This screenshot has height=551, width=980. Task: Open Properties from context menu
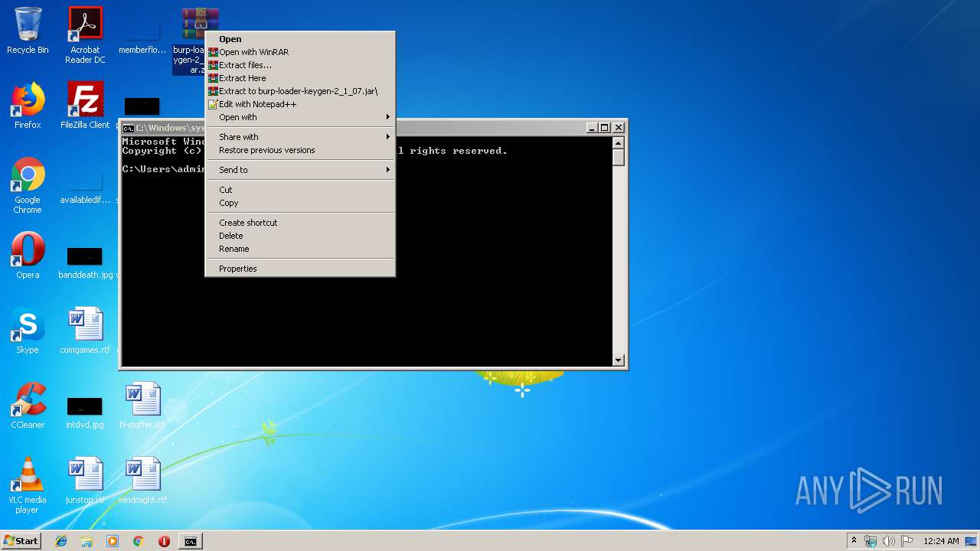click(300, 269)
